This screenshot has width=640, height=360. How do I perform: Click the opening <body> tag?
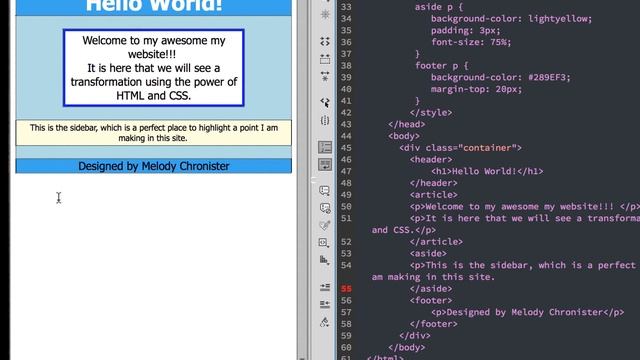coord(404,136)
